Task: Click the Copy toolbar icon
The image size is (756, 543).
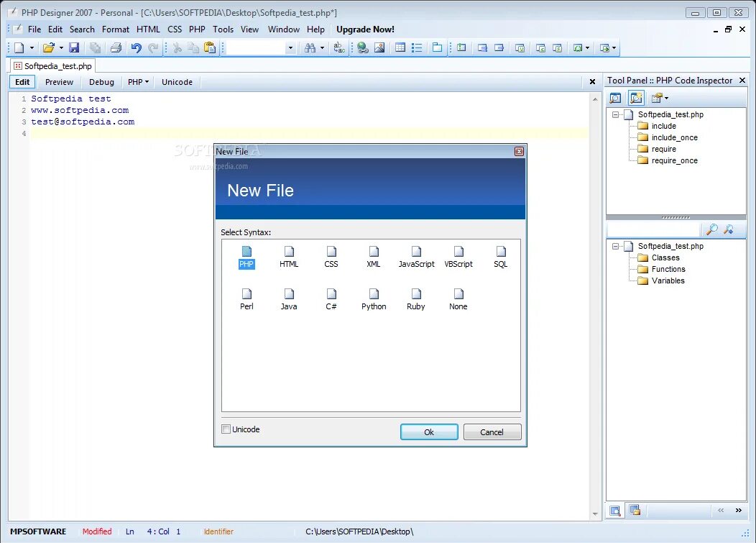Action: tap(193, 47)
